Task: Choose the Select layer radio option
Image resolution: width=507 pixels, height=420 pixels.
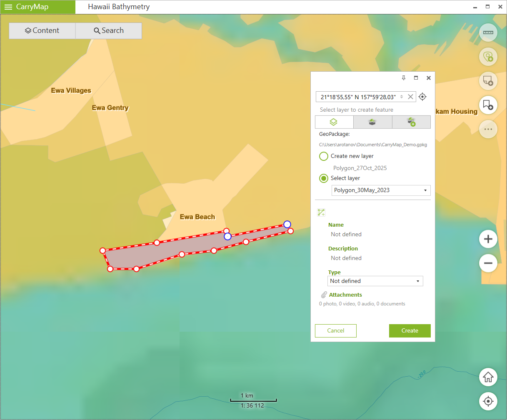Action: (324, 178)
